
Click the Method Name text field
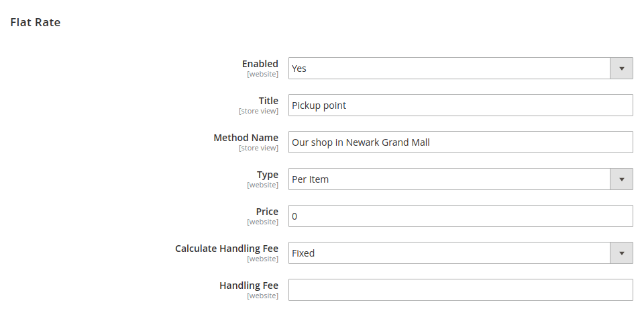pyautogui.click(x=460, y=142)
